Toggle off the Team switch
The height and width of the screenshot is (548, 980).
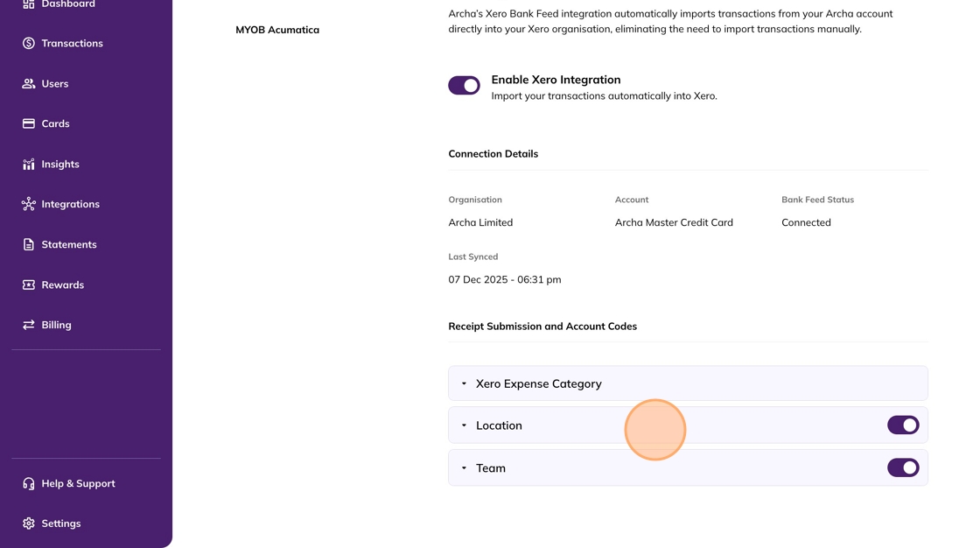(x=903, y=467)
